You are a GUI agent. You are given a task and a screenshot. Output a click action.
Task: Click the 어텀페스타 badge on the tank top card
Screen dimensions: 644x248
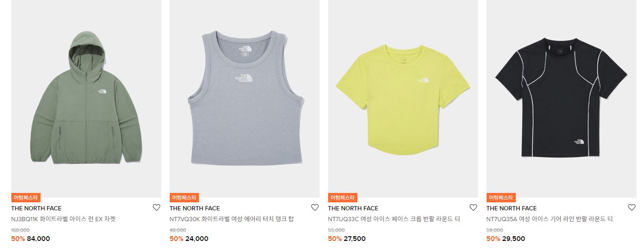point(184,198)
